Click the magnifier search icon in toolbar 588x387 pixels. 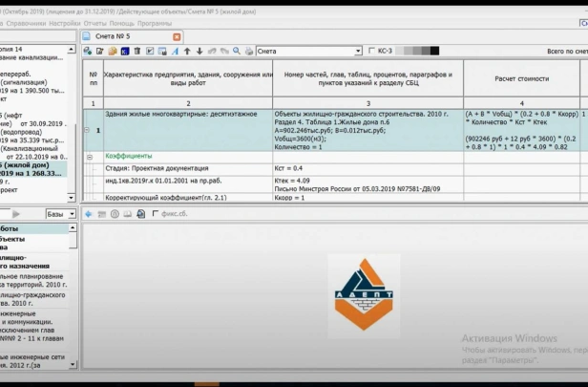pos(237,51)
